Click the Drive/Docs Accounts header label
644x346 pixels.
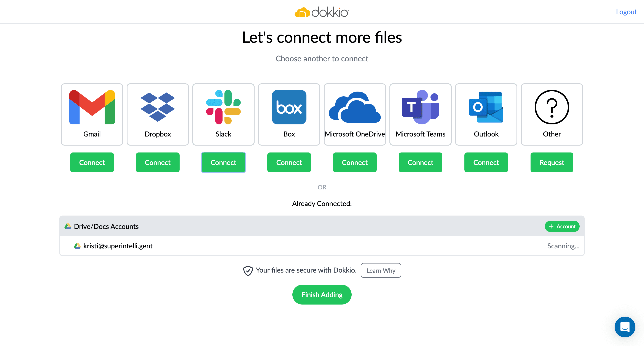coord(106,226)
